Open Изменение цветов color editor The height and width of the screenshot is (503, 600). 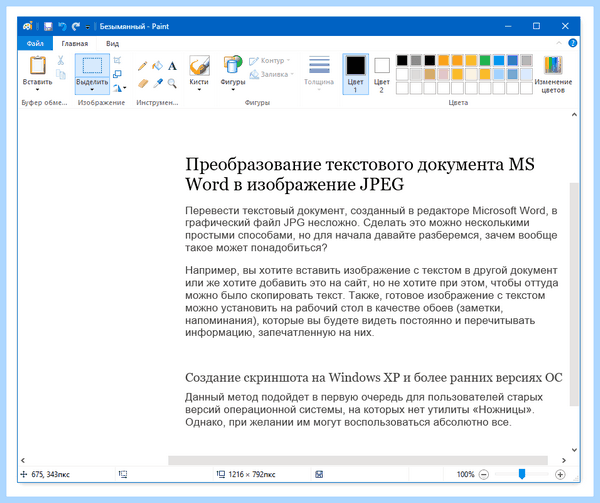click(x=553, y=75)
